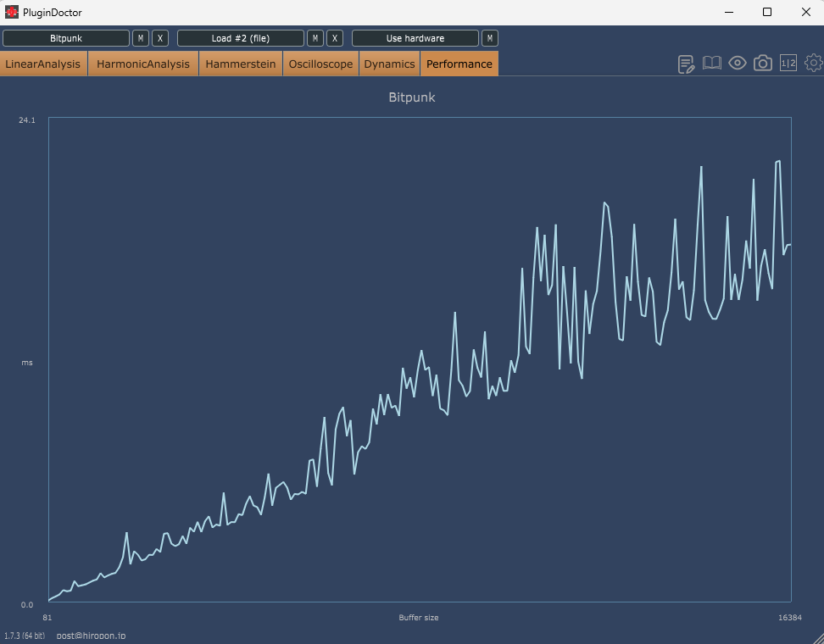Click the ms y-axis unit label
The image size is (824, 644).
(x=27, y=363)
